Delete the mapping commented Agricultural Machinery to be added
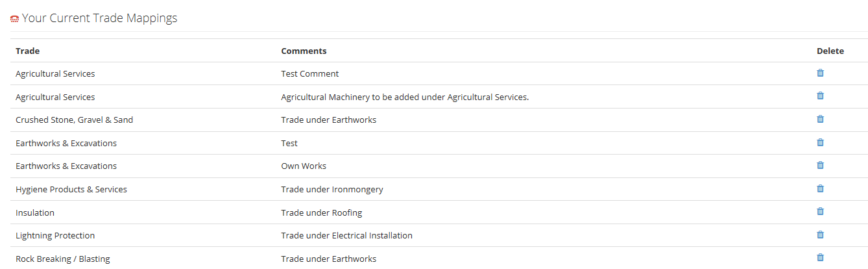The height and width of the screenshot is (269, 868). click(820, 96)
